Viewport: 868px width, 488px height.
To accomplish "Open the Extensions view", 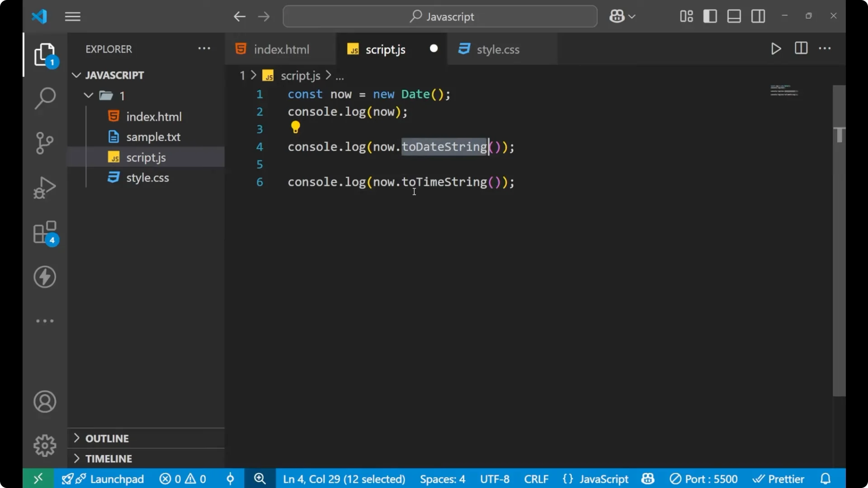I will click(44, 233).
